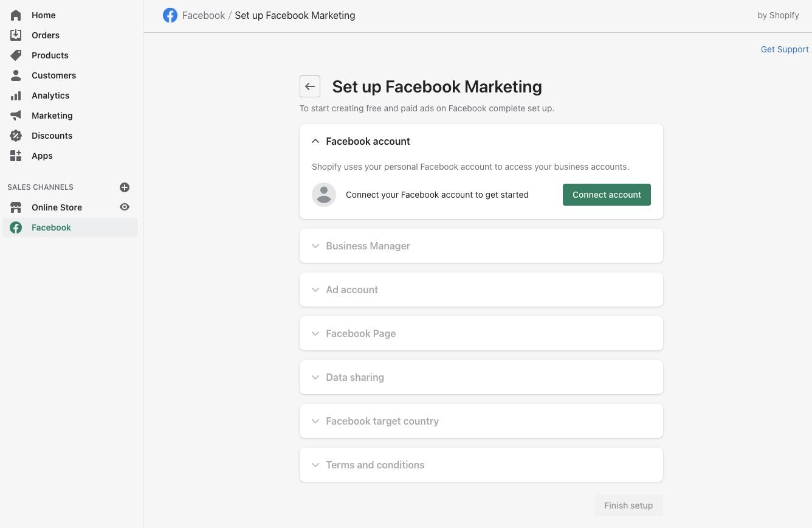Open the Get Support link
The width and height of the screenshot is (812, 528).
coord(784,49)
